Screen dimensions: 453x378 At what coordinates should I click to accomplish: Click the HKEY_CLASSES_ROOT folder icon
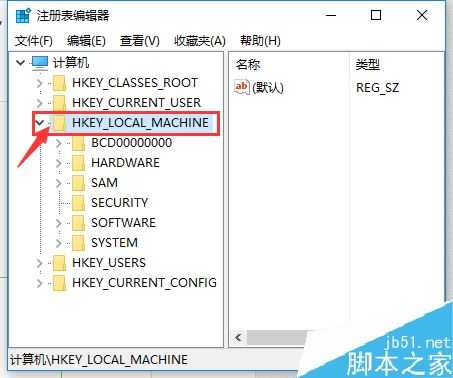(x=60, y=83)
